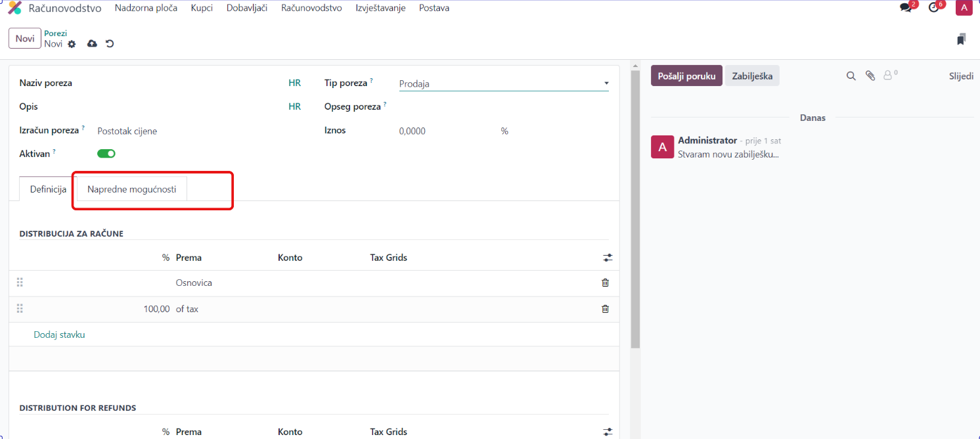The image size is (980, 439).
Task: Delete the 100,00 of tax line
Action: point(605,309)
